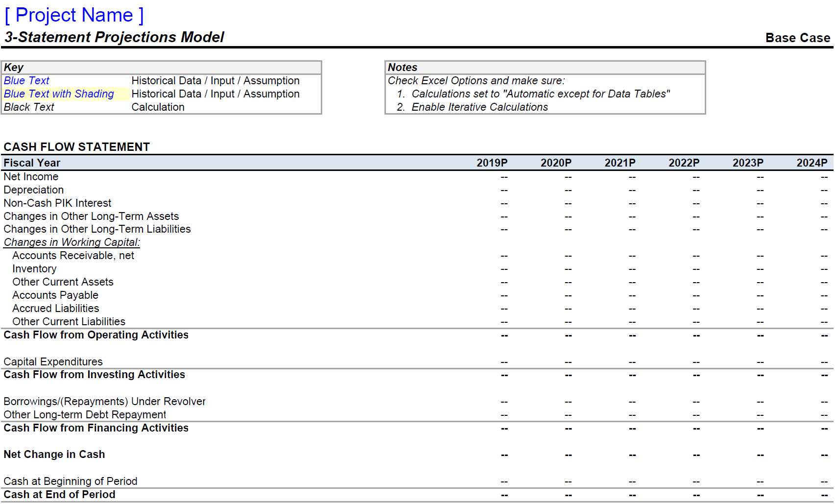Viewport: 836px width, 504px height.
Task: Click the Accounts Receivable, net label
Action: click(73, 256)
